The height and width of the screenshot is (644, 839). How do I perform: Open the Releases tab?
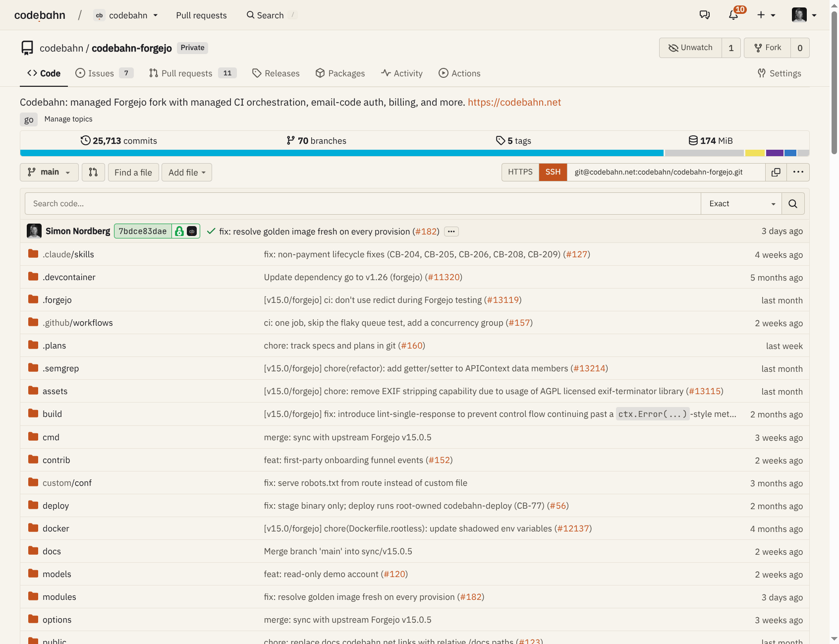pyautogui.click(x=276, y=73)
